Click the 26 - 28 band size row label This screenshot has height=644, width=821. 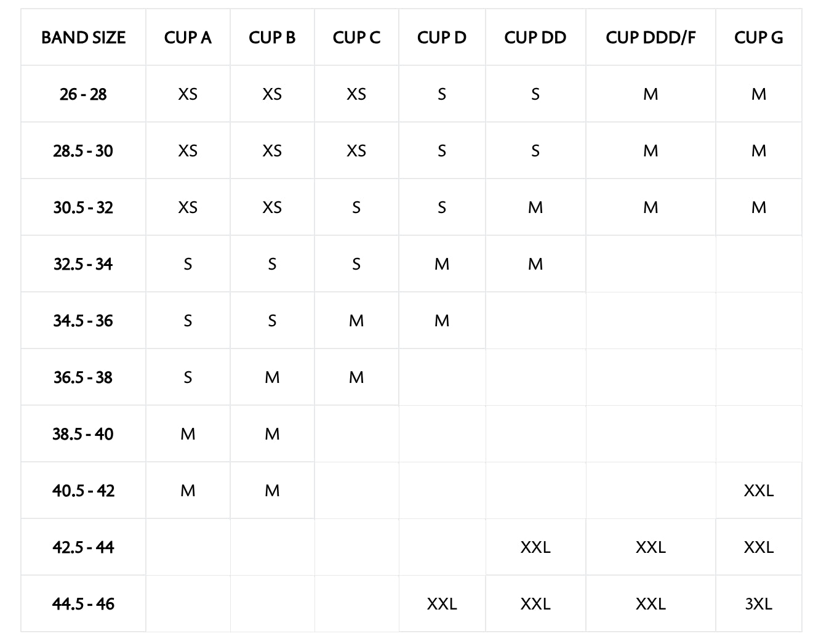click(x=83, y=94)
